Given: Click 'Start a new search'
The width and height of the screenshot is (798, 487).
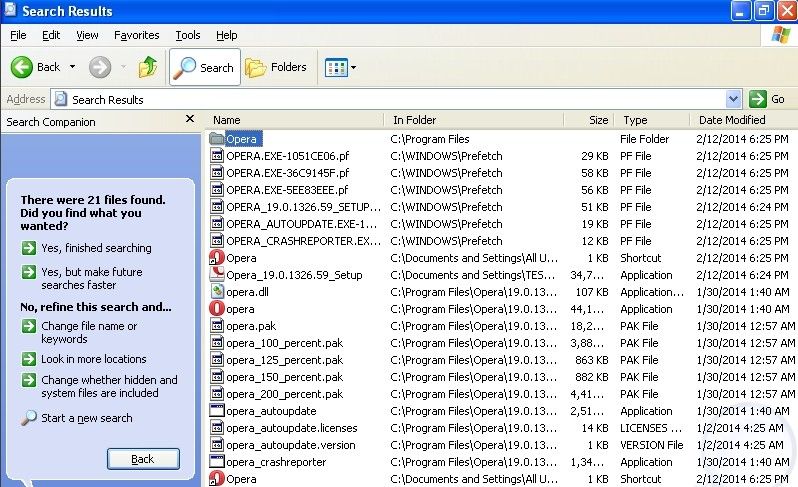Looking at the screenshot, I should (x=87, y=418).
